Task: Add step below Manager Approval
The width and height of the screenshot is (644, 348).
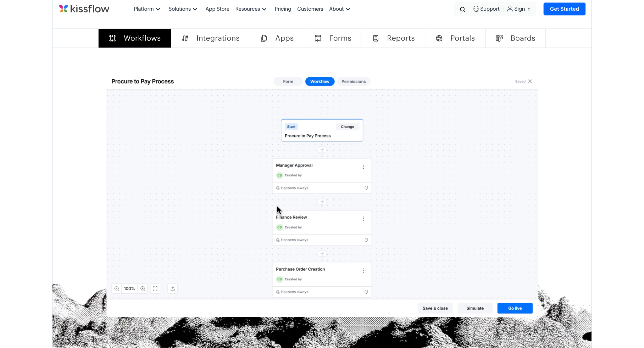Action: tap(322, 202)
